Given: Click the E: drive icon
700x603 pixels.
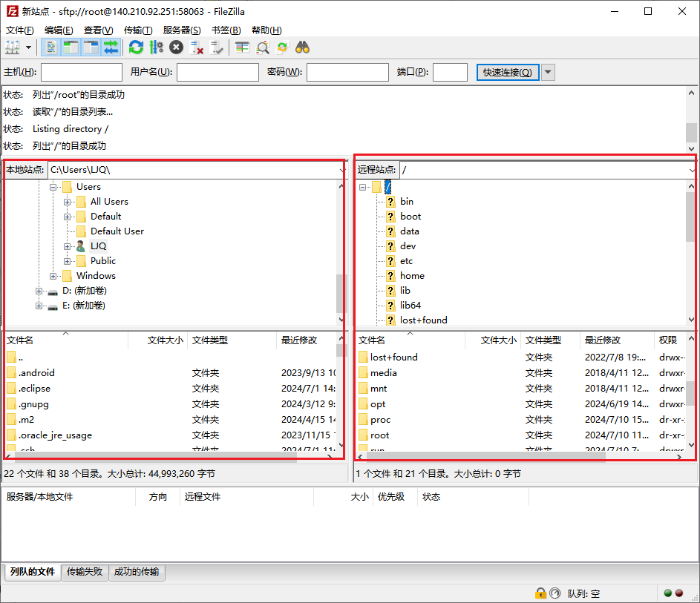Looking at the screenshot, I should [x=53, y=307].
